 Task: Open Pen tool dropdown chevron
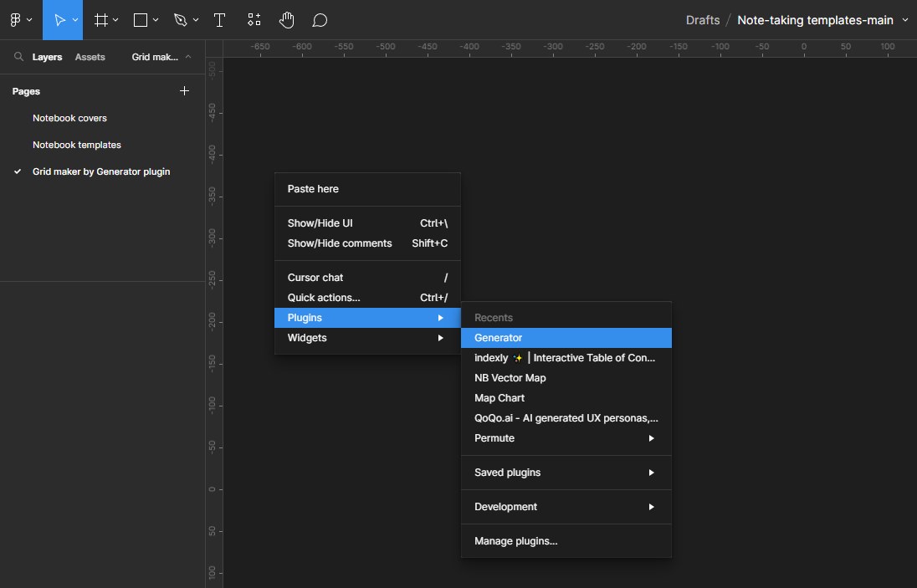tap(196, 20)
